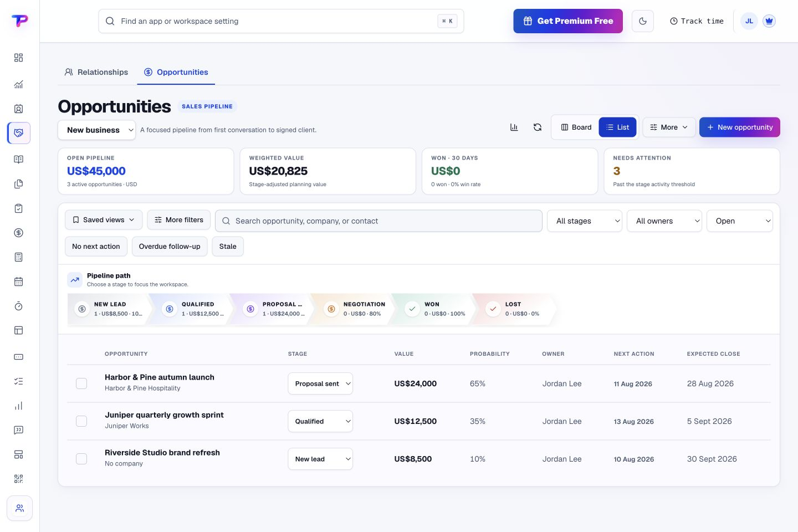798x532 pixels.
Task: Tick checkbox for Juniper quarterly growth sprint
Action: coord(81,421)
